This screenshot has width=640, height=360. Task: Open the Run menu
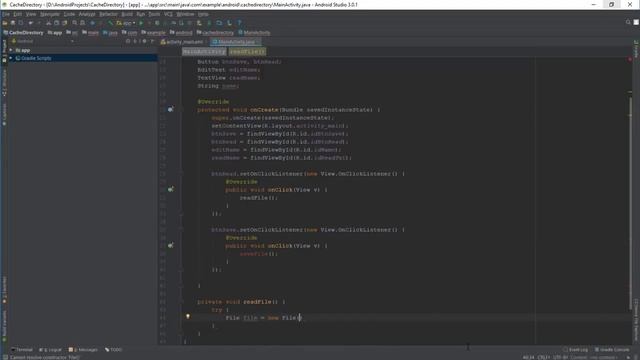tap(141, 14)
